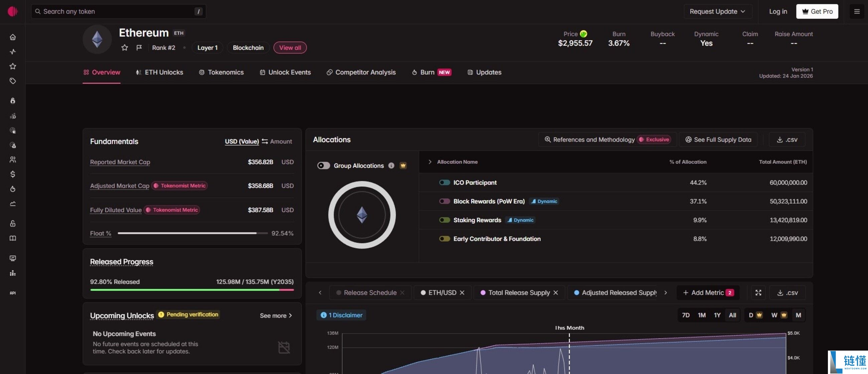
Task: Switch to the Burn tab
Action: tap(431, 72)
